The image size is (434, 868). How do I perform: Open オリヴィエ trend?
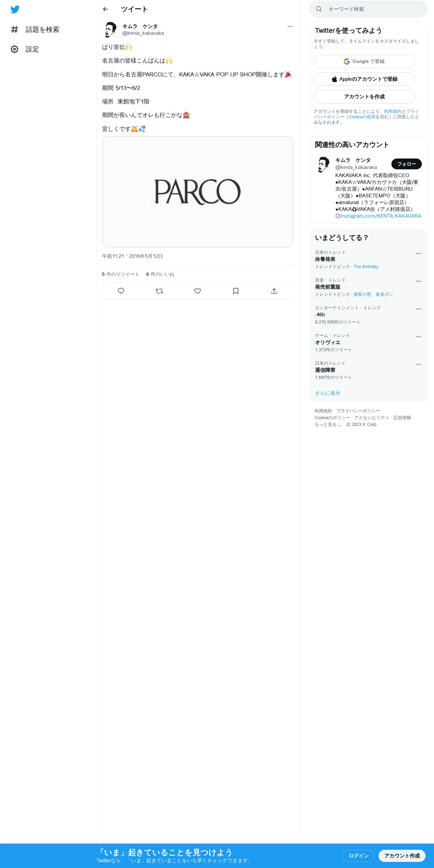click(x=328, y=342)
